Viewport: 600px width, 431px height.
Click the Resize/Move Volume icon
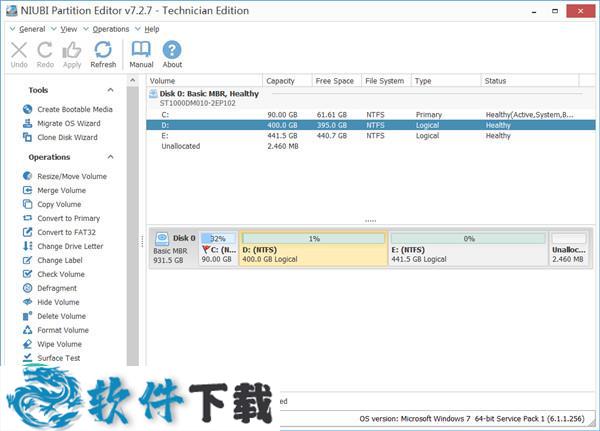click(x=28, y=176)
